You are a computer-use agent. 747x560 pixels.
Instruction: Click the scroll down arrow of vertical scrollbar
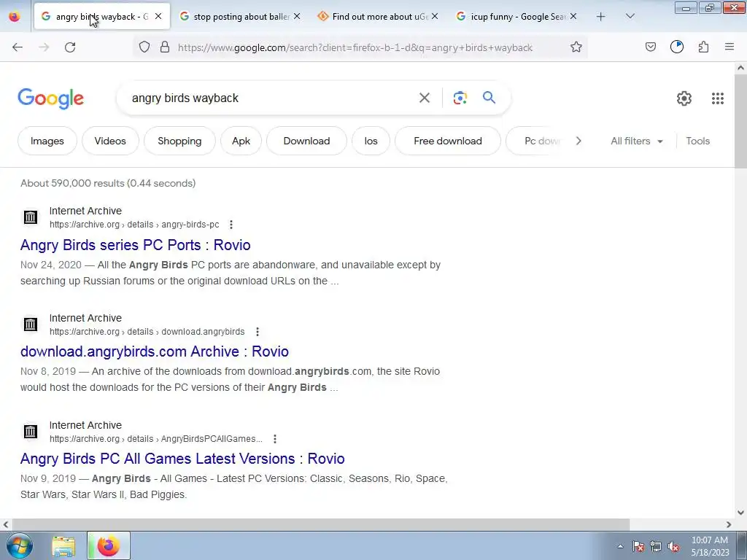(x=740, y=513)
